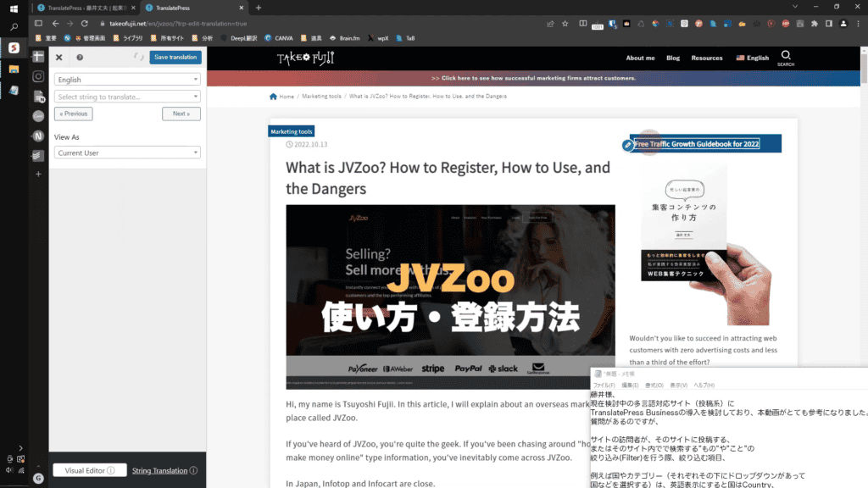This screenshot has height=488, width=868.
Task: Click the Save translation button
Action: click(175, 57)
